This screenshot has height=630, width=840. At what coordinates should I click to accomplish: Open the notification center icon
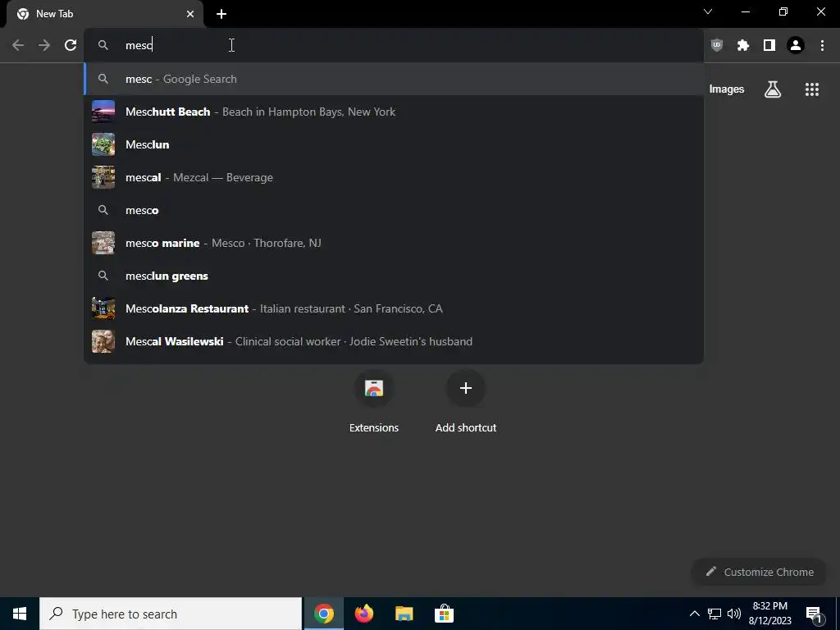(x=814, y=614)
